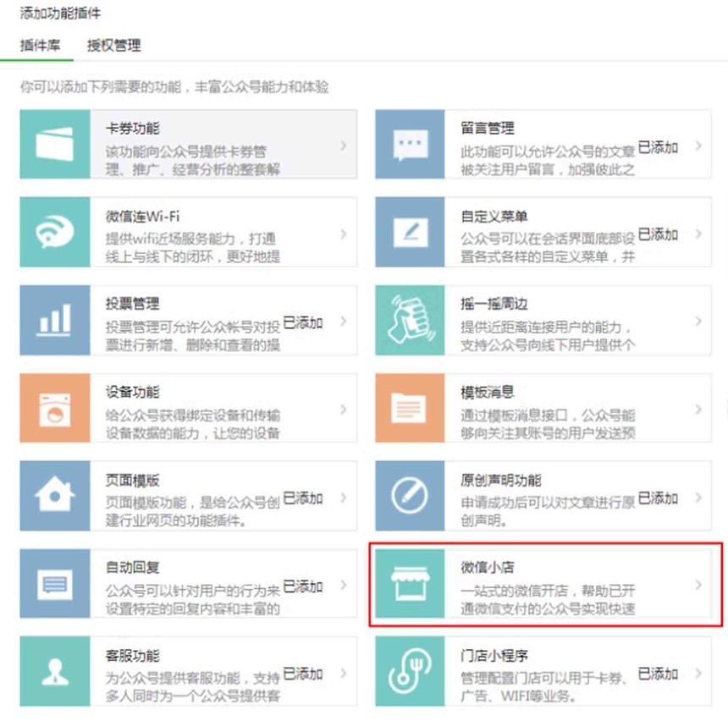Select the 投票管理 bar chart icon
The width and height of the screenshot is (728, 721).
pyautogui.click(x=55, y=320)
